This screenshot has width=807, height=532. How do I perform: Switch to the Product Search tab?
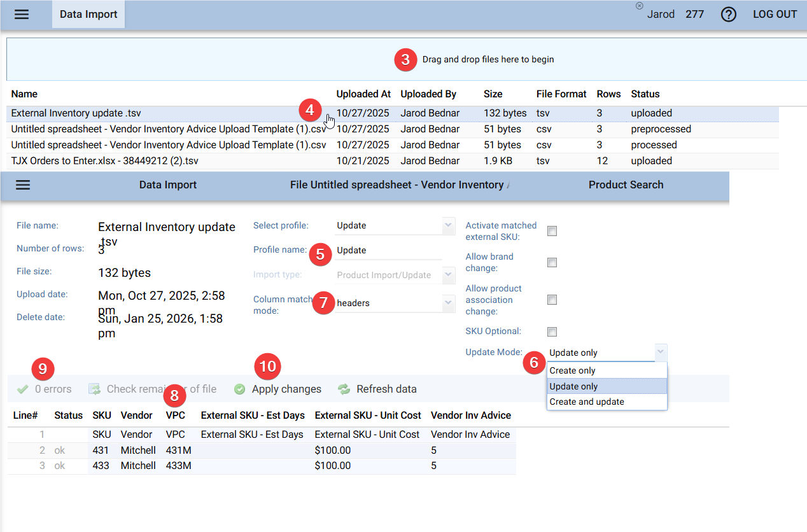tap(626, 185)
